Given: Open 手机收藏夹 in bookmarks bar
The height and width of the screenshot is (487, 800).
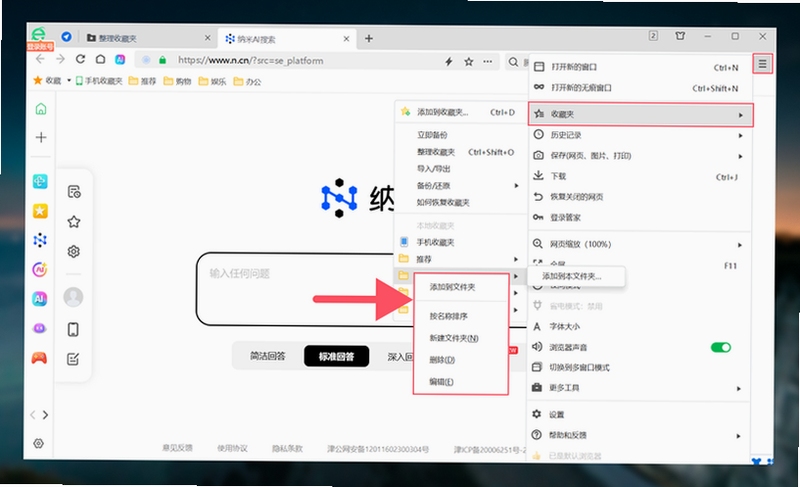Looking at the screenshot, I should 99,81.
